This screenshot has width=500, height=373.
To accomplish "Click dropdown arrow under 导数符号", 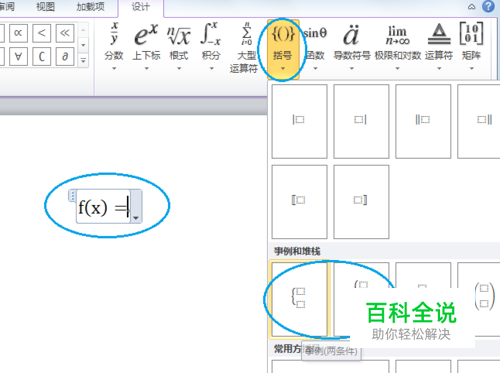I will pyautogui.click(x=352, y=68).
